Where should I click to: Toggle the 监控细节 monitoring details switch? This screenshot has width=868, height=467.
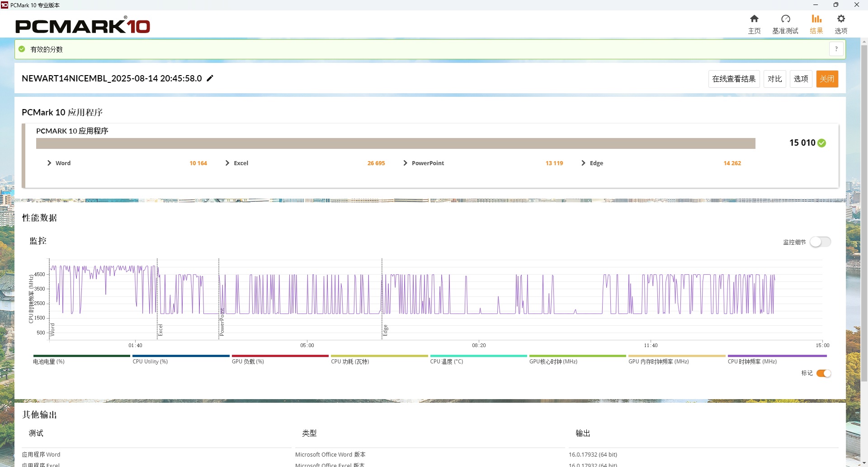click(x=820, y=242)
